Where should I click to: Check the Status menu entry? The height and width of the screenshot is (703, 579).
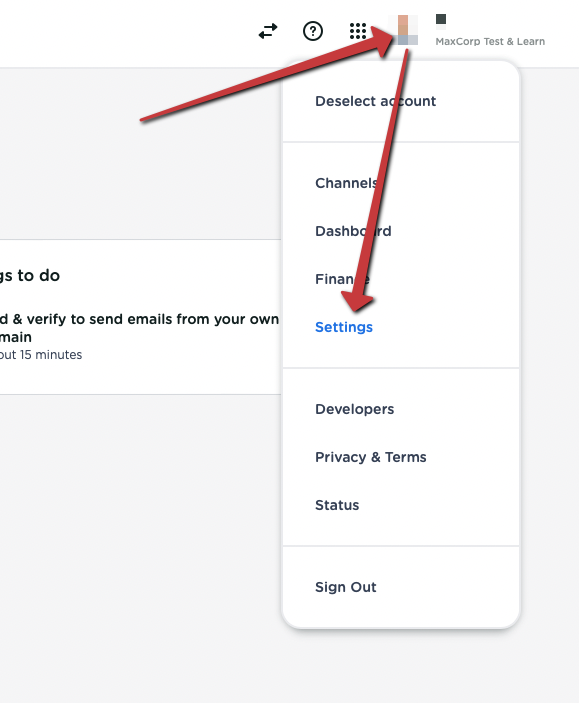point(337,505)
